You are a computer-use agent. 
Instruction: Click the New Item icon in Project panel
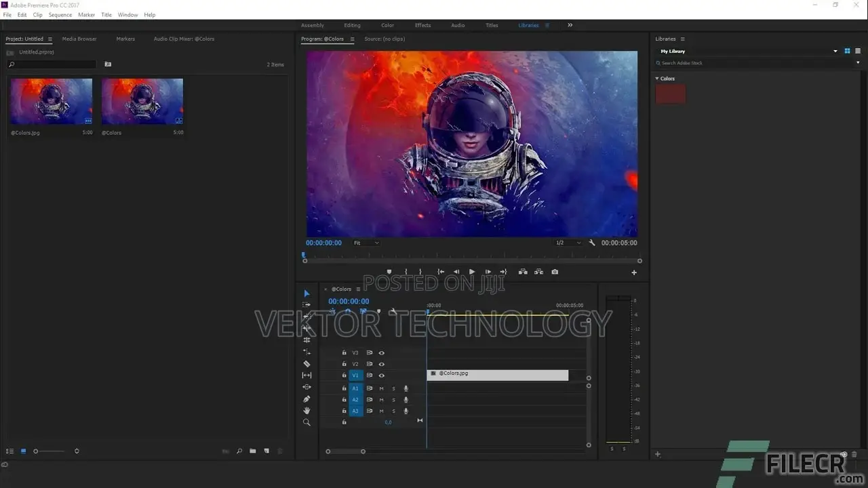(267, 451)
